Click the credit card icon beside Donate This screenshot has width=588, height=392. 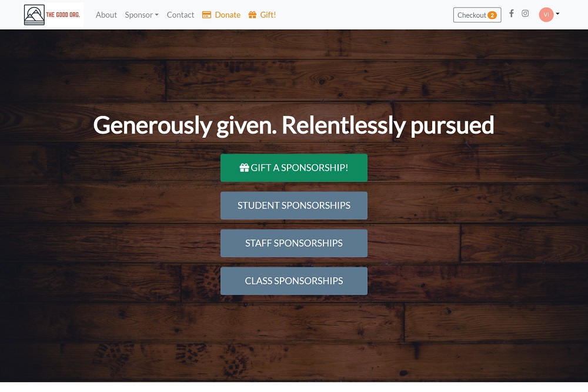click(x=206, y=15)
